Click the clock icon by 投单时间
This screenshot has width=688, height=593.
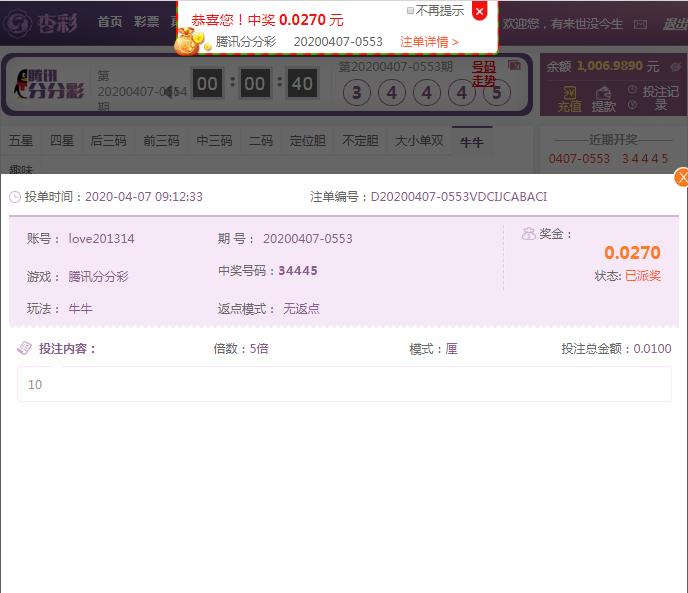[x=15, y=197]
